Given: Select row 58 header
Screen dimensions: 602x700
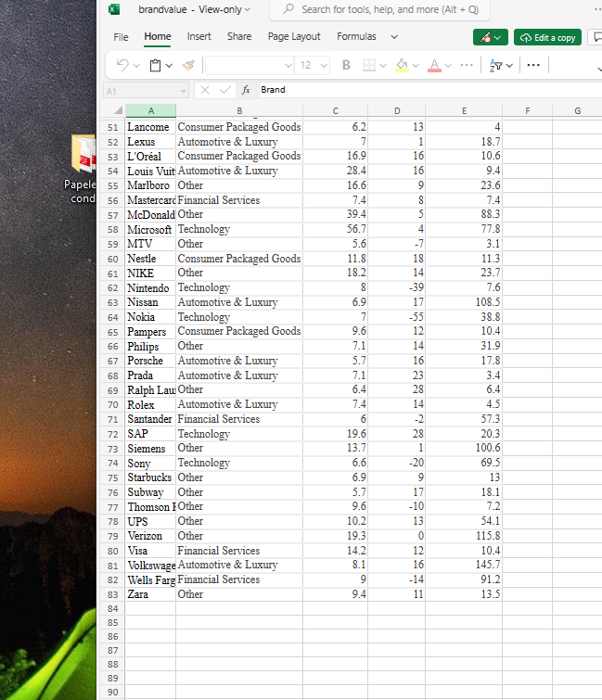Looking at the screenshot, I should click(112, 229).
